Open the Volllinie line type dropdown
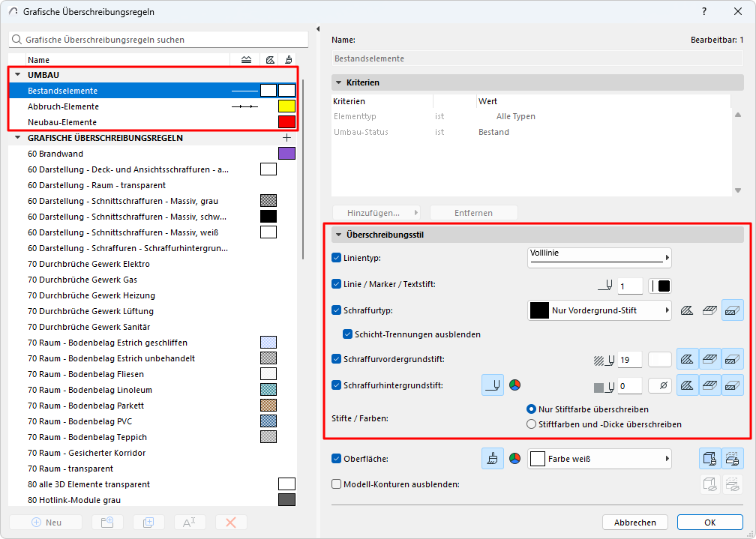Screen dimensions: 756x539 tap(599, 258)
